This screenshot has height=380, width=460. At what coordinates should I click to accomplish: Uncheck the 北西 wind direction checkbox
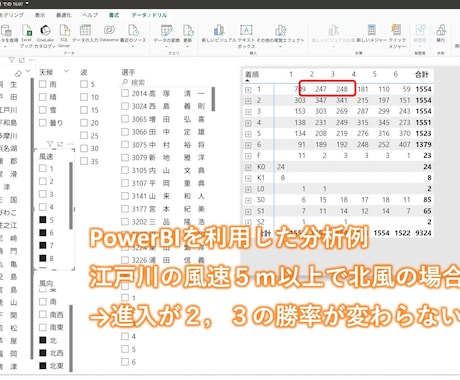tap(43, 353)
